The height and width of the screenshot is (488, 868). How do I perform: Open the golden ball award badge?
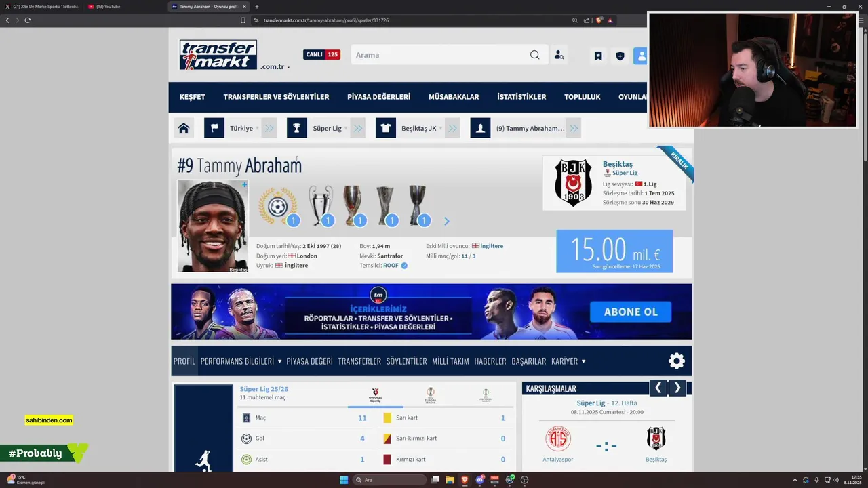pyautogui.click(x=278, y=206)
